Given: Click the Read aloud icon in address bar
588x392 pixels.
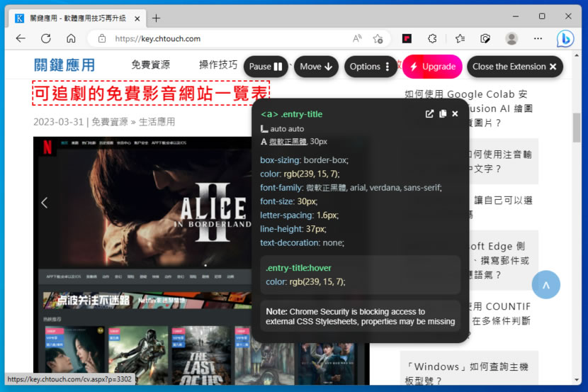Looking at the screenshot, I should [357, 38].
